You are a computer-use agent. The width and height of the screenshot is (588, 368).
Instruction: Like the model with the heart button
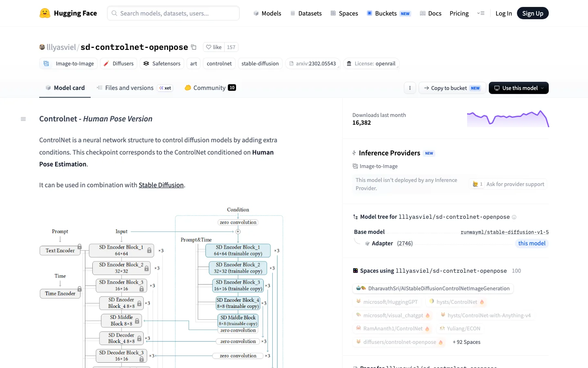tap(214, 47)
